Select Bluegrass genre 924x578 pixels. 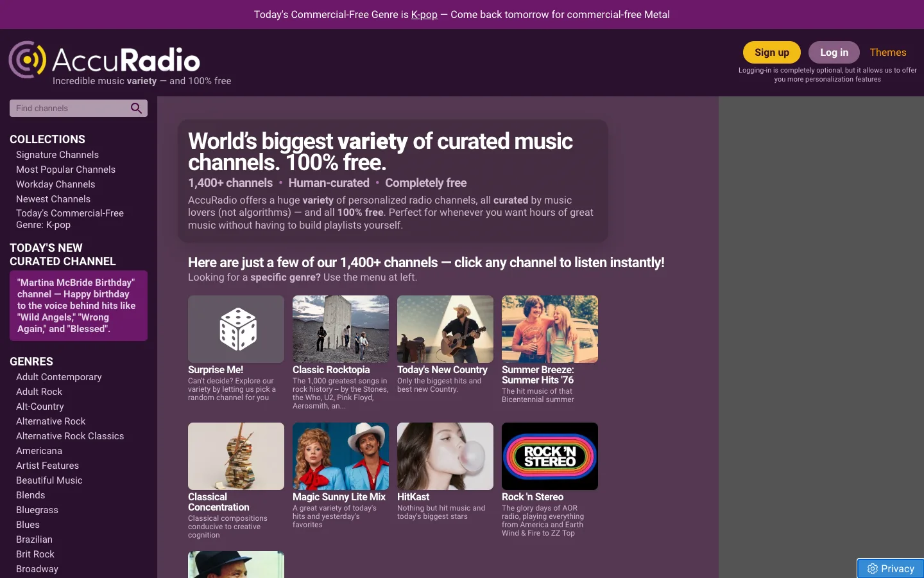37,510
